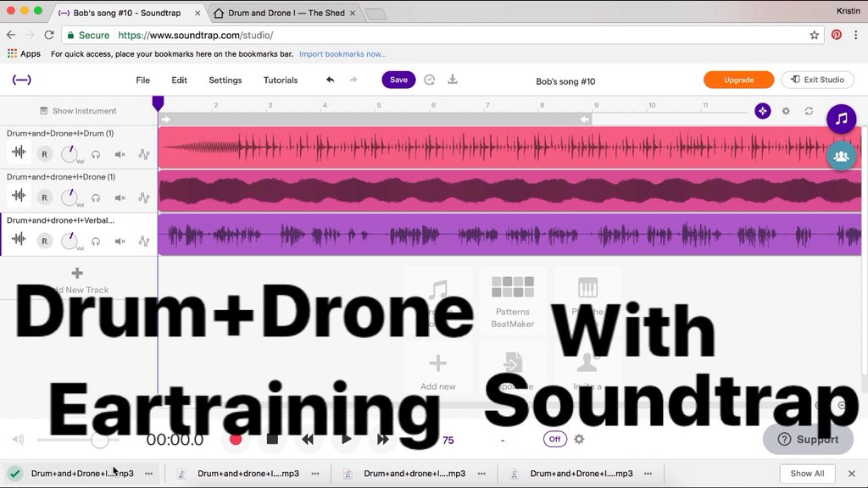Open the Support help button
868x488 pixels.
coord(808,440)
